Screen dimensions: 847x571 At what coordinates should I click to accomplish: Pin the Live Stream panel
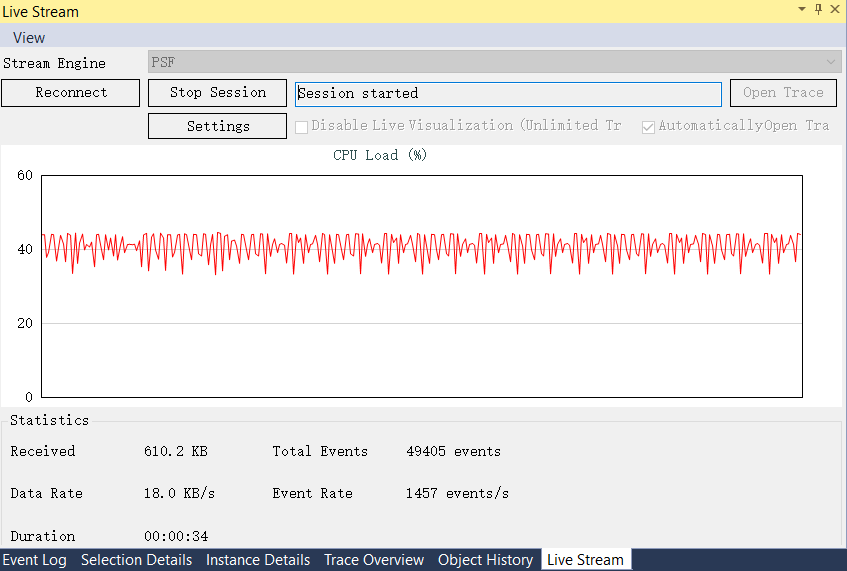click(818, 9)
